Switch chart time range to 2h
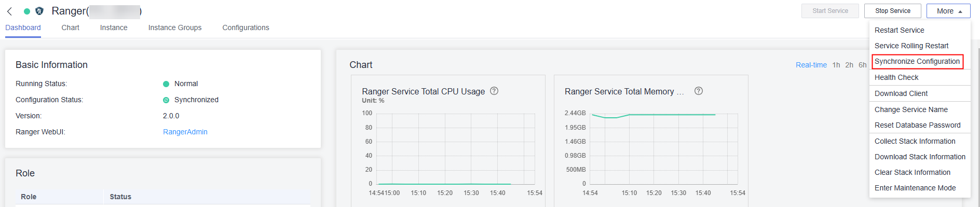Image resolution: width=980 pixels, height=207 pixels. tap(849, 65)
